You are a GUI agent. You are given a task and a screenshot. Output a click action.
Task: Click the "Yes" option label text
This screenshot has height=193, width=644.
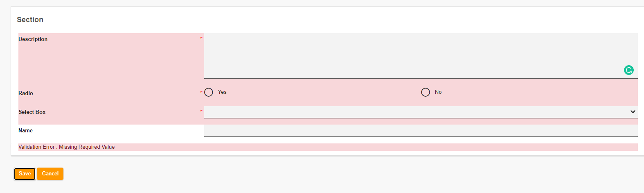coord(222,92)
